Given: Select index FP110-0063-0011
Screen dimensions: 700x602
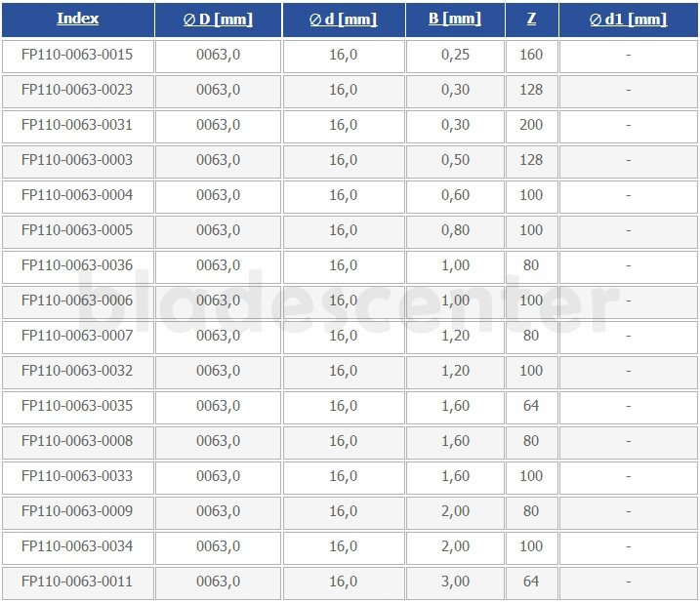Looking at the screenshot, I should (x=77, y=582).
